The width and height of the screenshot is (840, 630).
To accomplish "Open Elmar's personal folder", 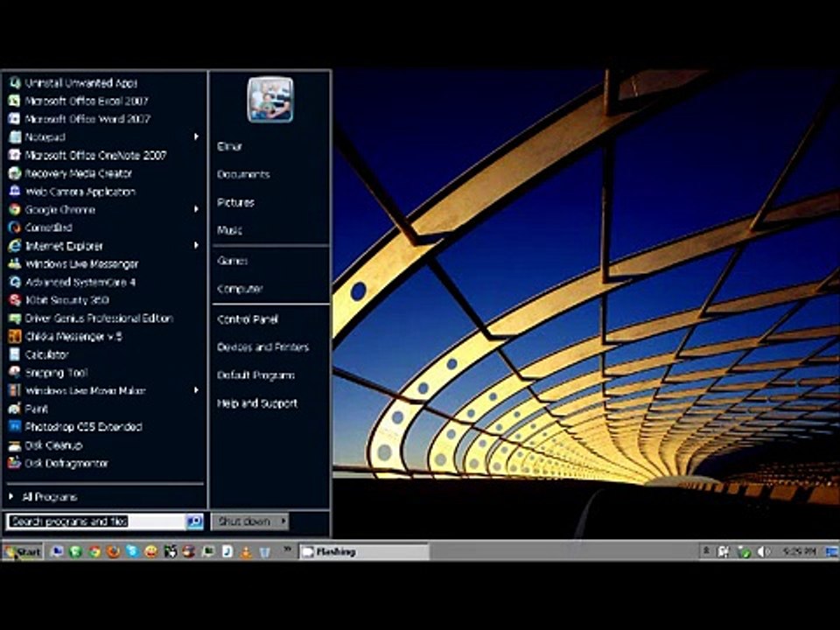I will (x=230, y=146).
